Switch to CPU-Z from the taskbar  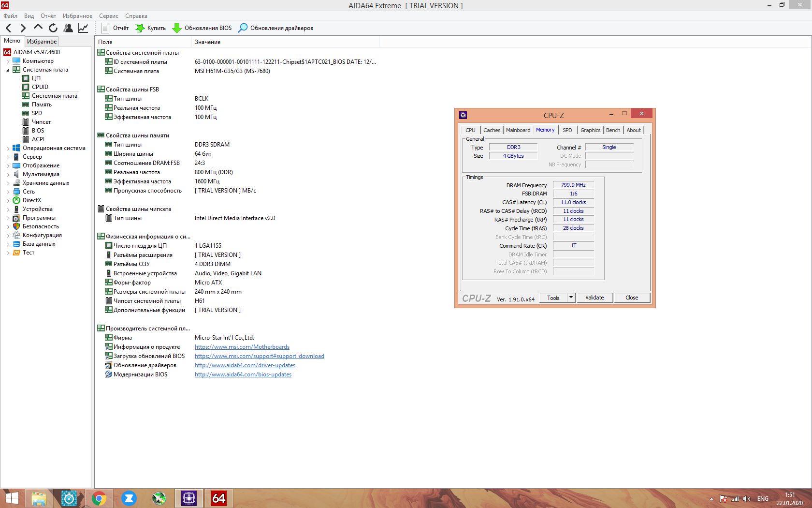point(189,498)
